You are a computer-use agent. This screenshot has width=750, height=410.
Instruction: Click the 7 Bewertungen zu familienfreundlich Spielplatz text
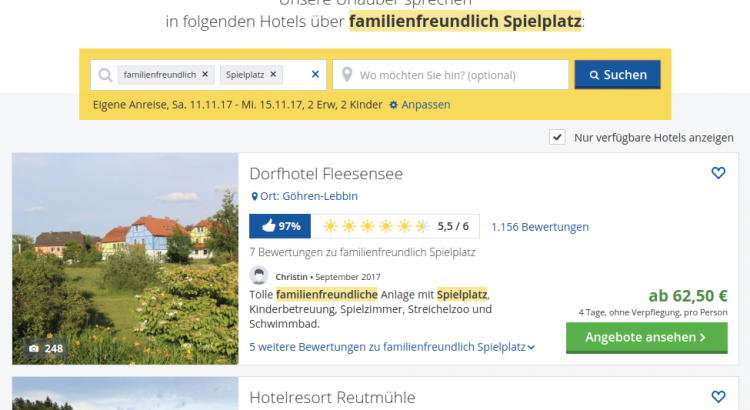point(362,252)
